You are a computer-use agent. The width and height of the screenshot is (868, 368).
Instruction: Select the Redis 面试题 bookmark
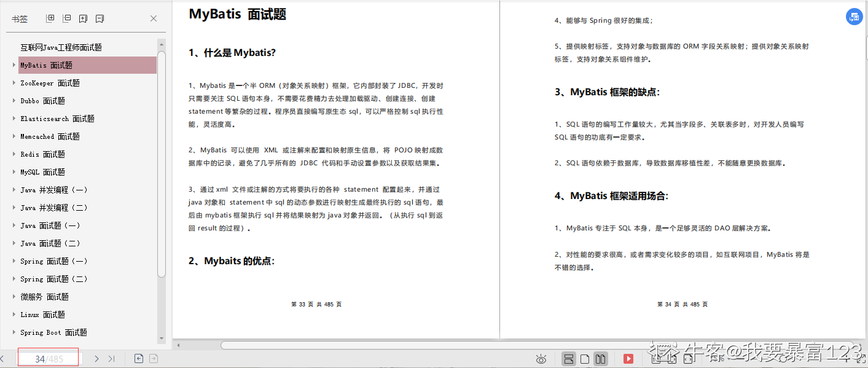(x=42, y=154)
